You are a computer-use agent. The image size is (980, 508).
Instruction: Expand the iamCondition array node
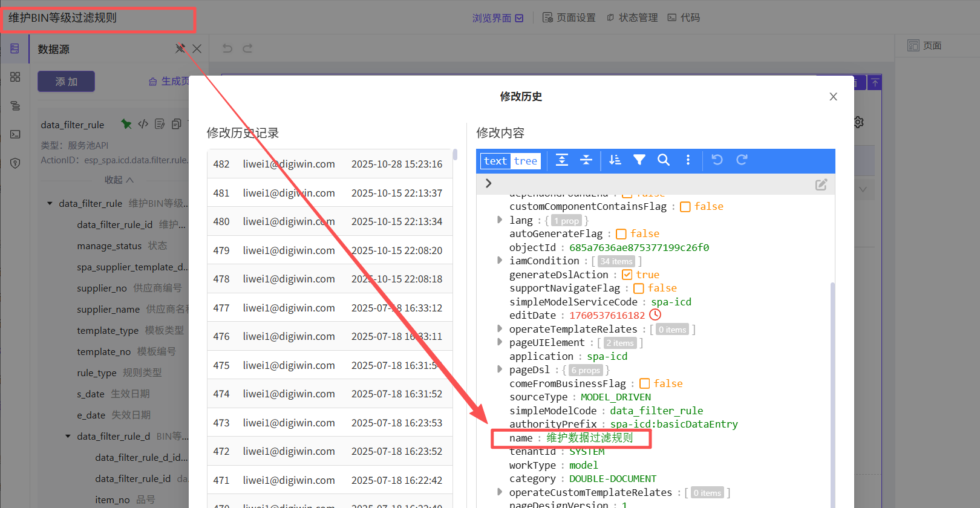[x=499, y=261]
